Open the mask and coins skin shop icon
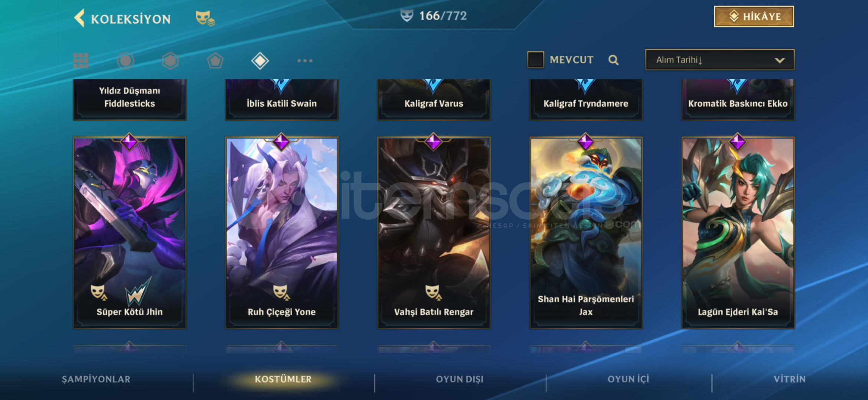868x400 pixels. click(x=205, y=18)
